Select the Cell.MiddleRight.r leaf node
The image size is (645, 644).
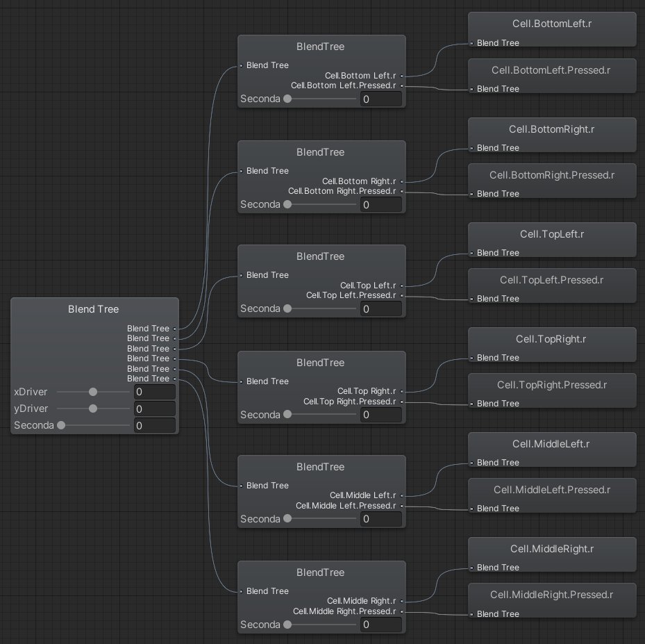pyautogui.click(x=552, y=554)
